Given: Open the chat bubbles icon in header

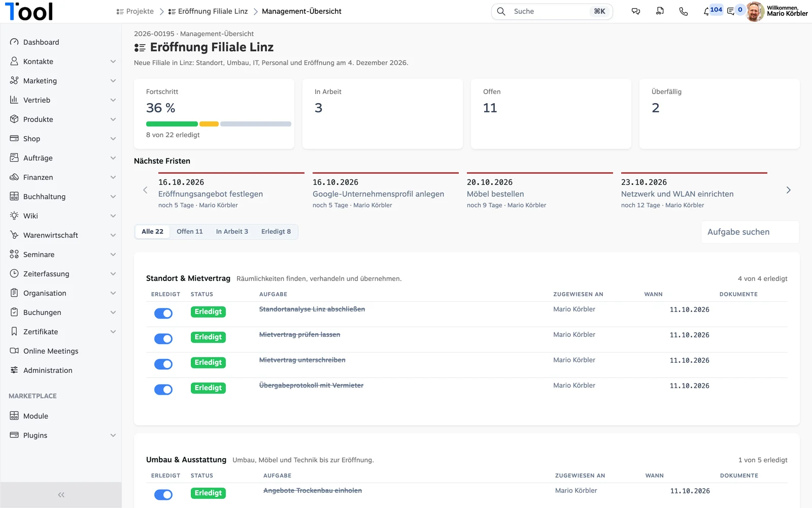Looking at the screenshot, I should (x=636, y=11).
